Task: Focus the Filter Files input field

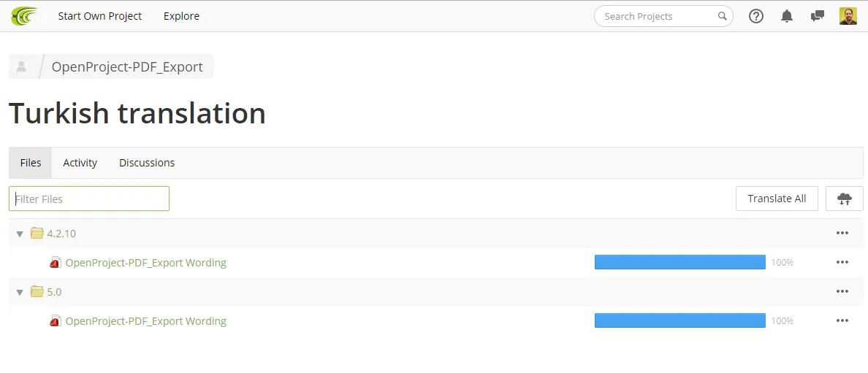Action: pos(89,199)
